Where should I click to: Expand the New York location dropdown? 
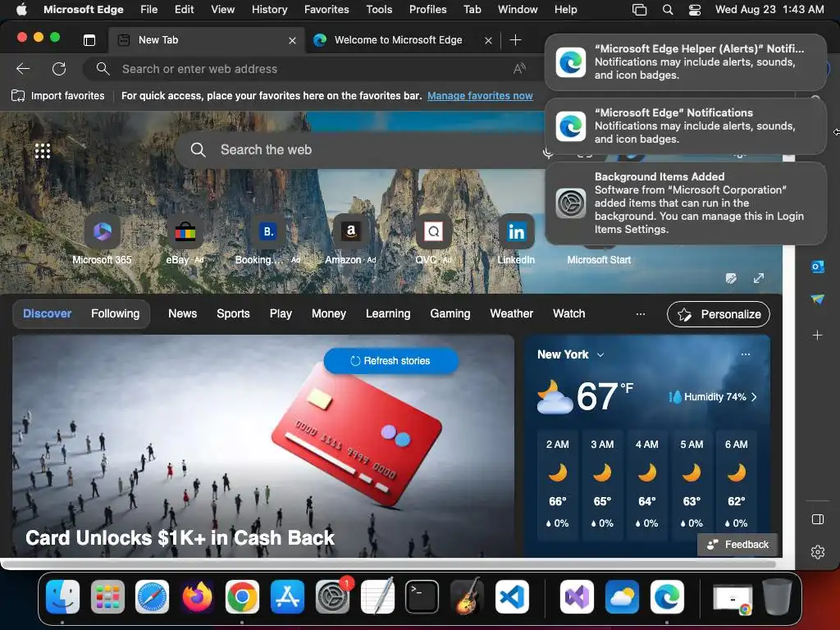pos(600,354)
